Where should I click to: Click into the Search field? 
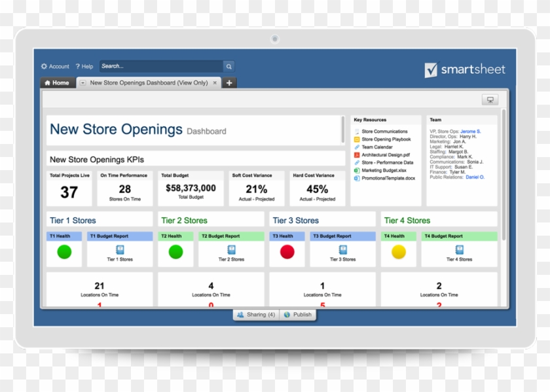(160, 66)
